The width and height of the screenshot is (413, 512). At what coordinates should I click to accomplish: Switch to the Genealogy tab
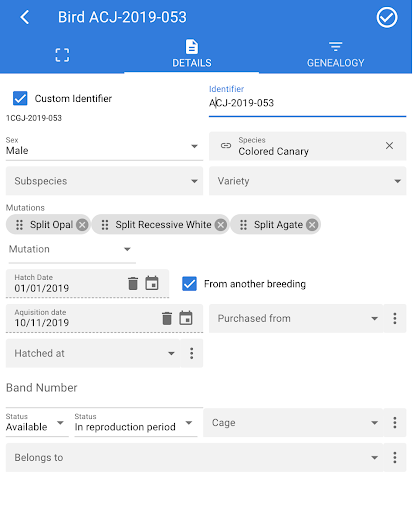(x=336, y=55)
